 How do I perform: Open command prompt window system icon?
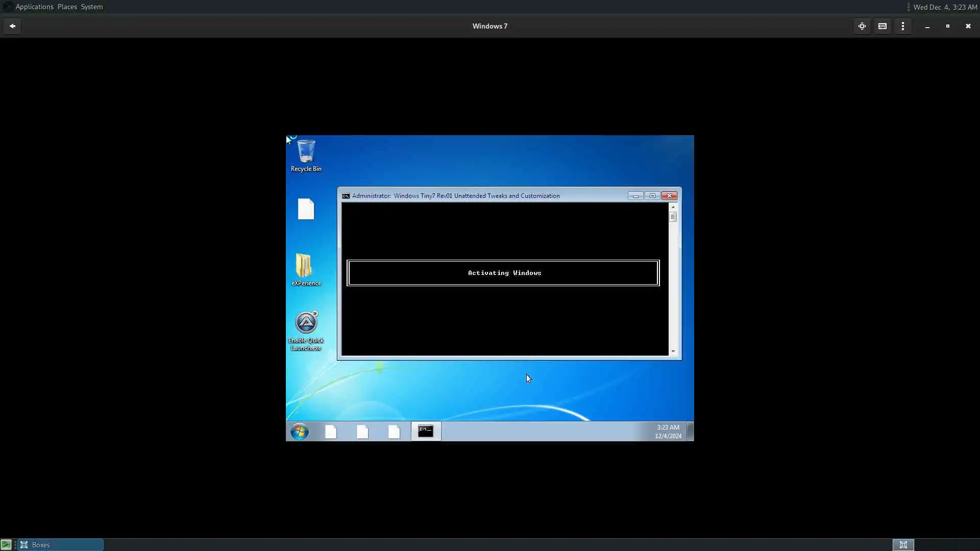point(346,196)
